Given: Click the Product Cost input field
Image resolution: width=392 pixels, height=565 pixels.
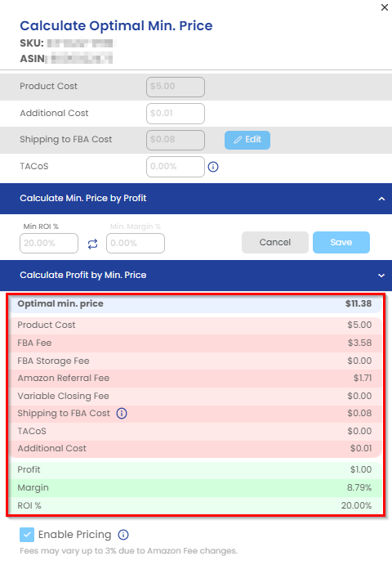Looking at the screenshot, I should coord(176,87).
